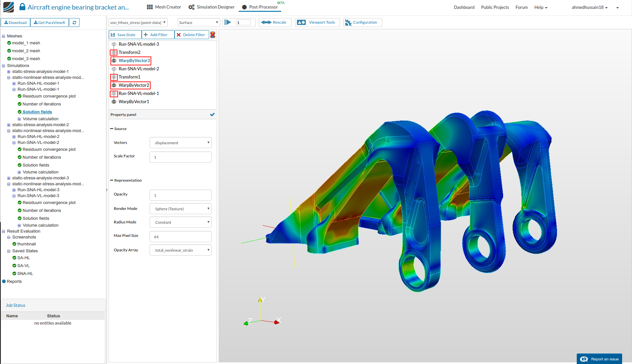Toggle visibility of Run-SNA-VL-model-1 filter
632x364 pixels.
point(114,94)
